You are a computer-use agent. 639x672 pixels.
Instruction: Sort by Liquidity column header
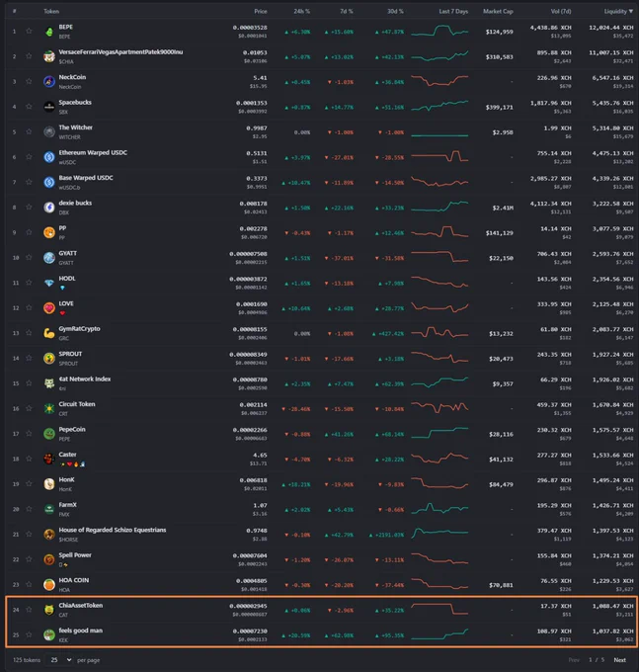[618, 12]
